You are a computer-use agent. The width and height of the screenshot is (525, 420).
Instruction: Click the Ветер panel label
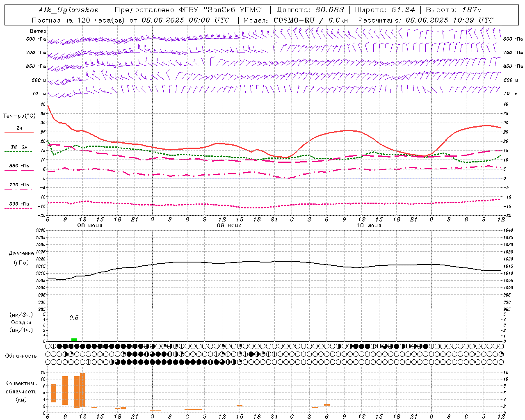(x=38, y=31)
